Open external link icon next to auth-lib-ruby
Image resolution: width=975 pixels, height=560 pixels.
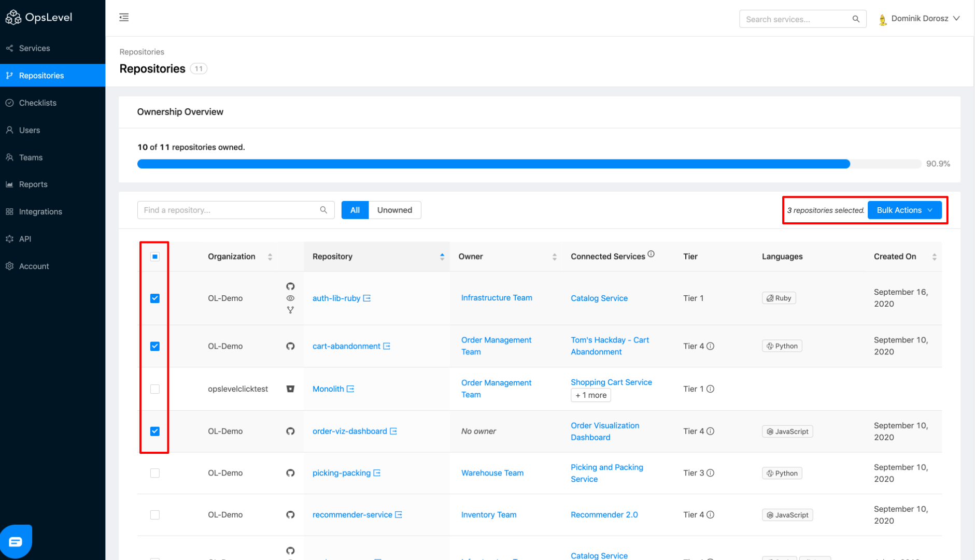tap(367, 298)
